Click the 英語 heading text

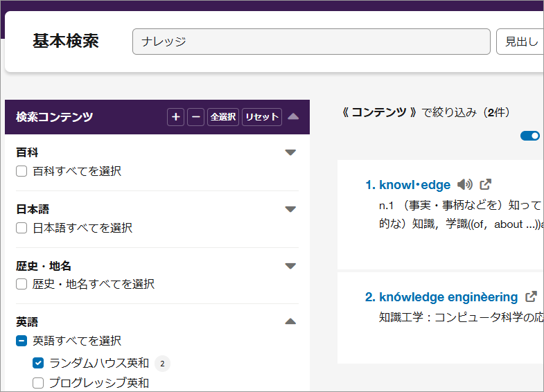click(27, 322)
